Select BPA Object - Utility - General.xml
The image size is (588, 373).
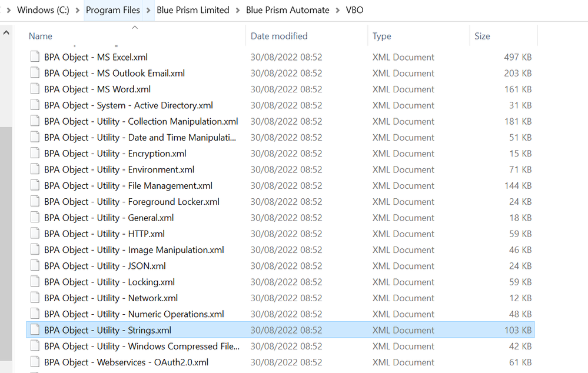(x=109, y=218)
